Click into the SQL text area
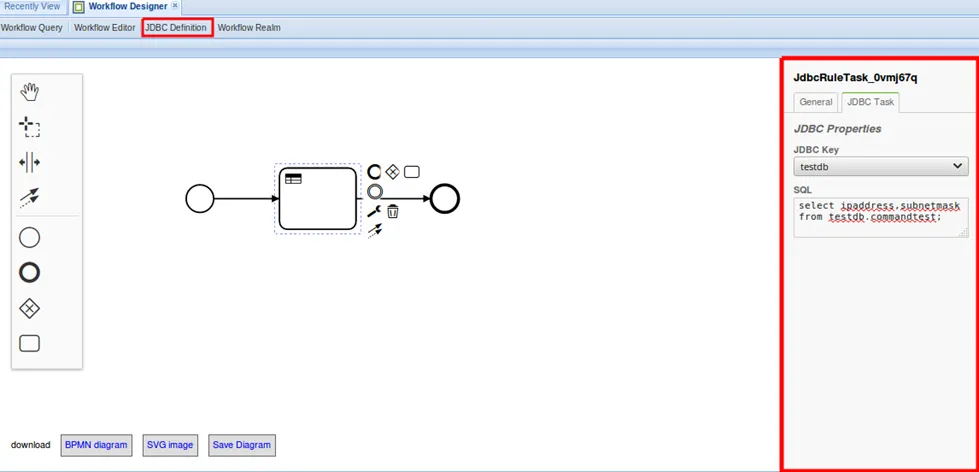This screenshot has width=979, height=472. click(881, 217)
